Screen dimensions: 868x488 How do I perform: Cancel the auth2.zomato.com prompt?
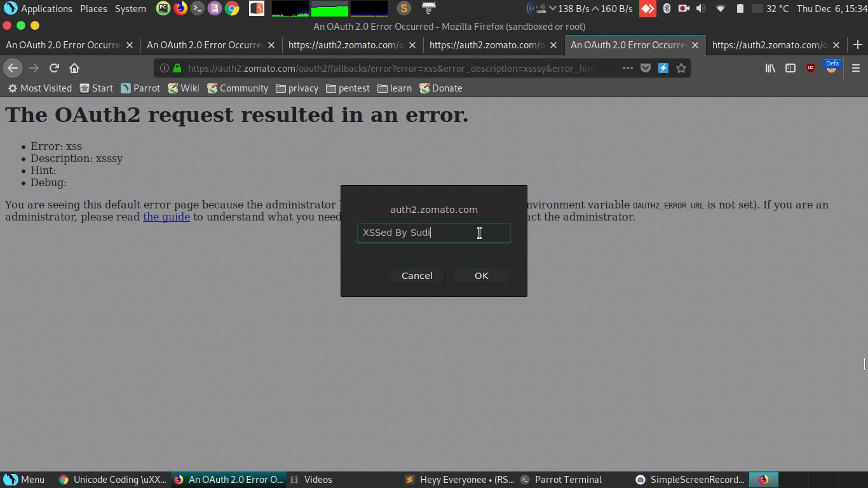point(417,276)
